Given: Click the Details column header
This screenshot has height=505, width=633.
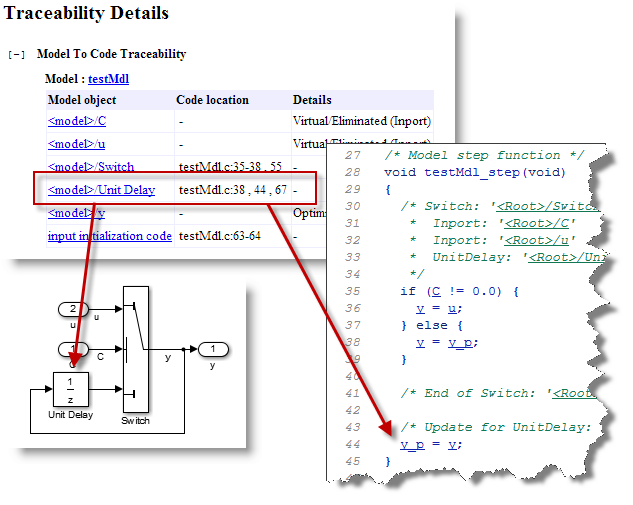Looking at the screenshot, I should pos(313,100).
